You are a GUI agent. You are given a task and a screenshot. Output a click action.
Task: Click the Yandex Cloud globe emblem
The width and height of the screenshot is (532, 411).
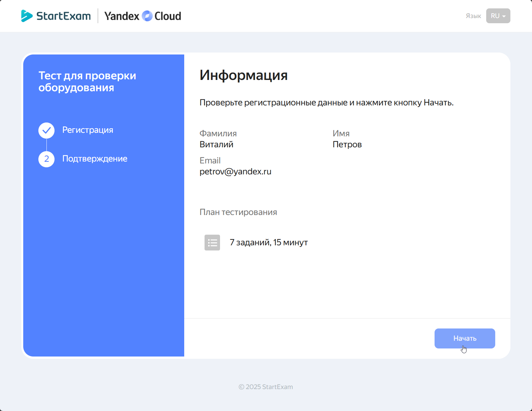coord(147,16)
